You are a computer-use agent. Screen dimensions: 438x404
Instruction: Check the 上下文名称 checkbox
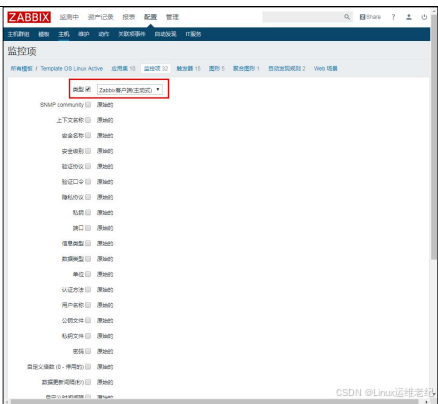[88, 120]
